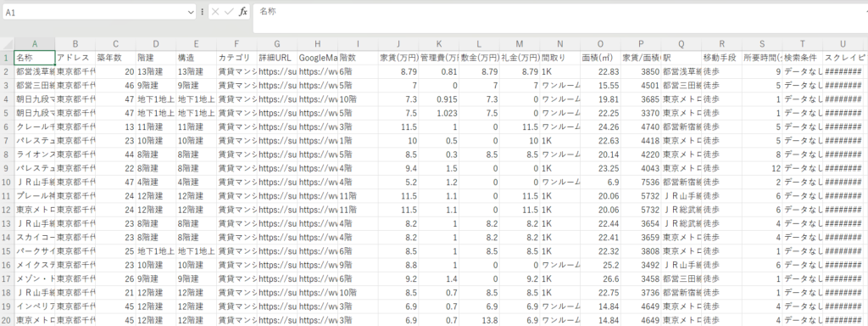
Task: Click the 敷金(万円) header cell
Action: point(480,58)
